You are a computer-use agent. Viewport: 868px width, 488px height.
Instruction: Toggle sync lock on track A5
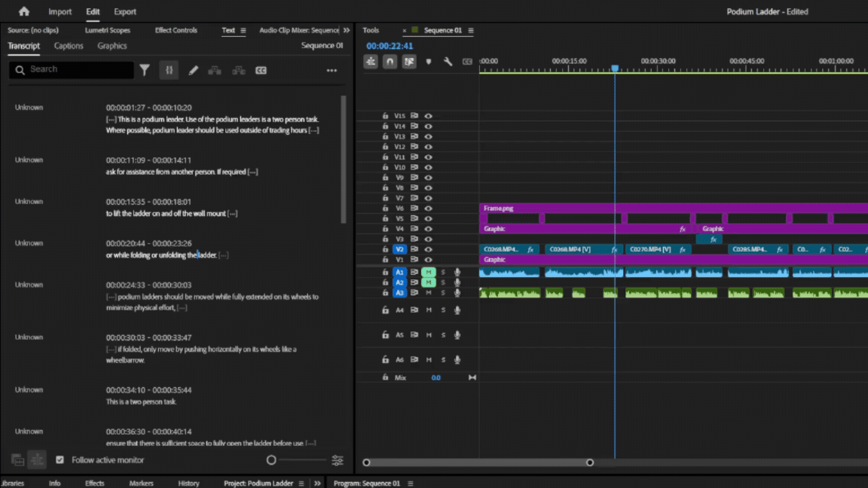pos(414,334)
